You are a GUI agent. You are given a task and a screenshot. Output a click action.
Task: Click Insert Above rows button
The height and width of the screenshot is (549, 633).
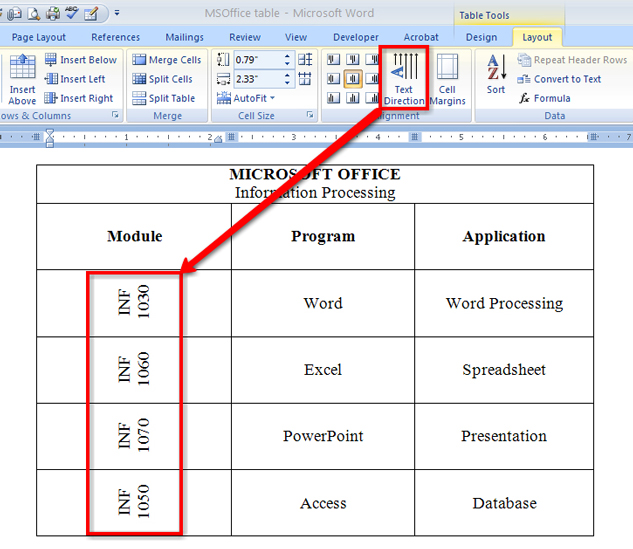[x=22, y=80]
